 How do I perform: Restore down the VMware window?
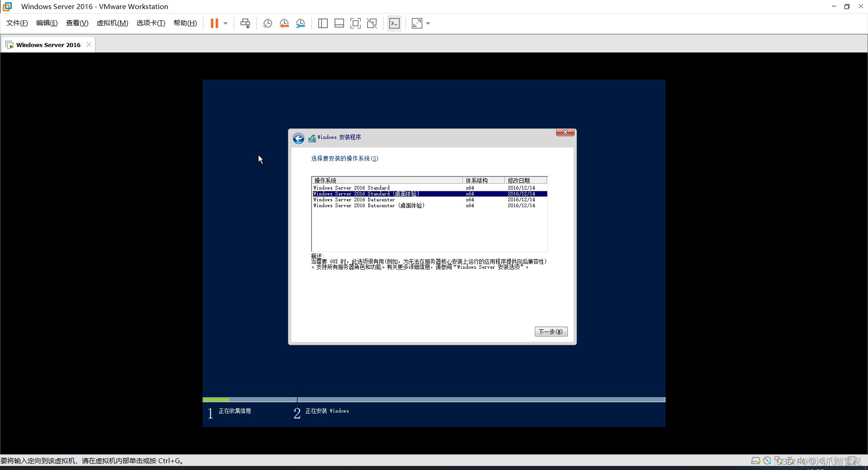[x=847, y=6]
